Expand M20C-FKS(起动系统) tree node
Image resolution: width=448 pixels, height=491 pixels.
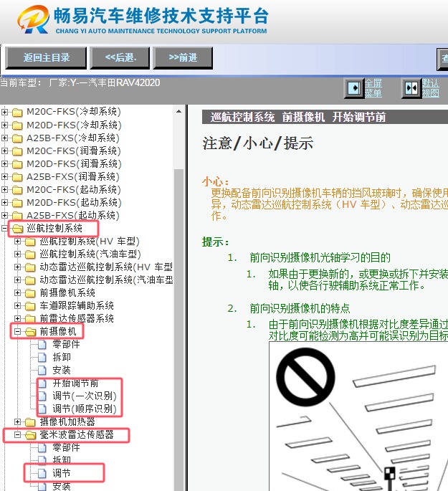pyautogui.click(x=4, y=189)
